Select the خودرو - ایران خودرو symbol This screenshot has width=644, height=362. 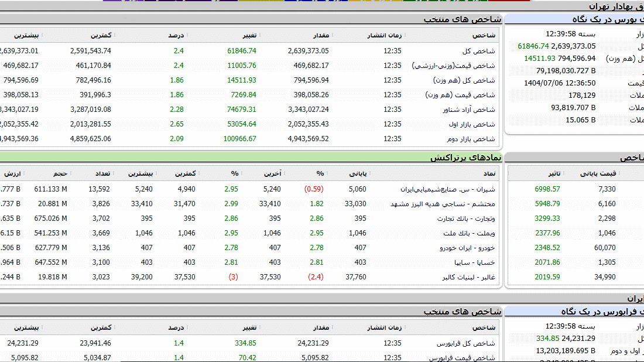(467, 248)
